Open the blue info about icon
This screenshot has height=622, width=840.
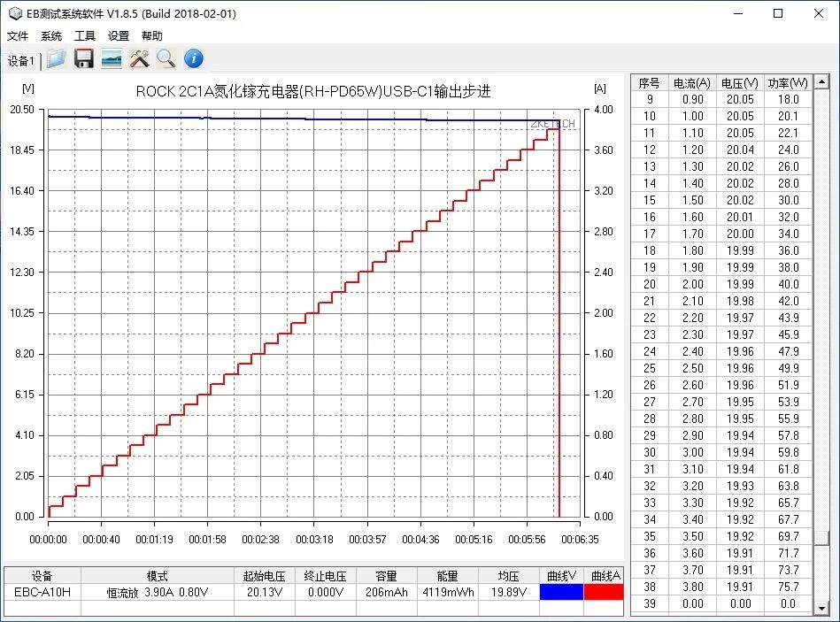(194, 59)
